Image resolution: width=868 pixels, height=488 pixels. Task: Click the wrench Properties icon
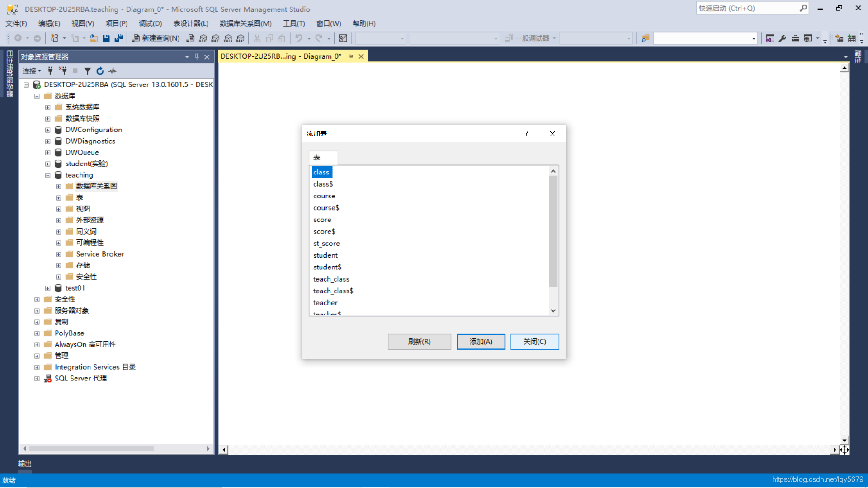[x=783, y=38]
